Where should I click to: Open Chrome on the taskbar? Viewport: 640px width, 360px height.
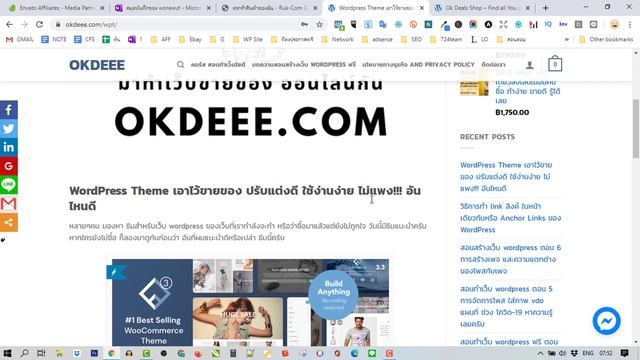coord(111,353)
